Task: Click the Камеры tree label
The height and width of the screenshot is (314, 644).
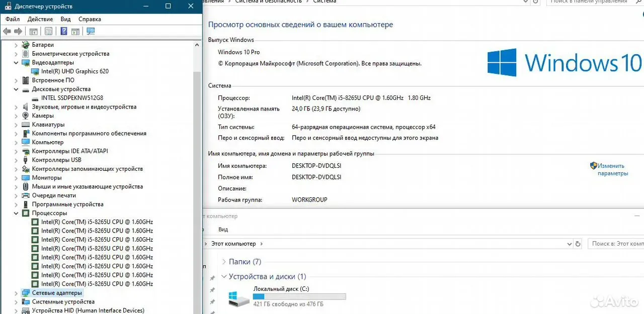Action: click(x=43, y=116)
